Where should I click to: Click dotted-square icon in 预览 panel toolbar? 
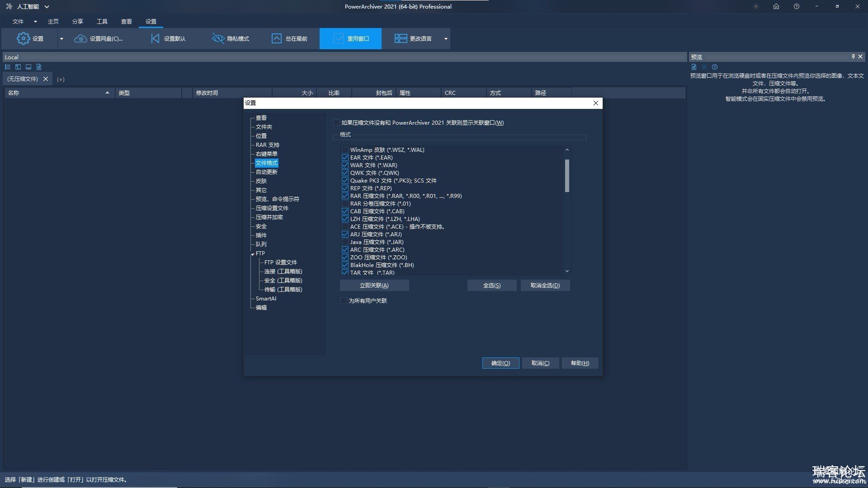(704, 67)
